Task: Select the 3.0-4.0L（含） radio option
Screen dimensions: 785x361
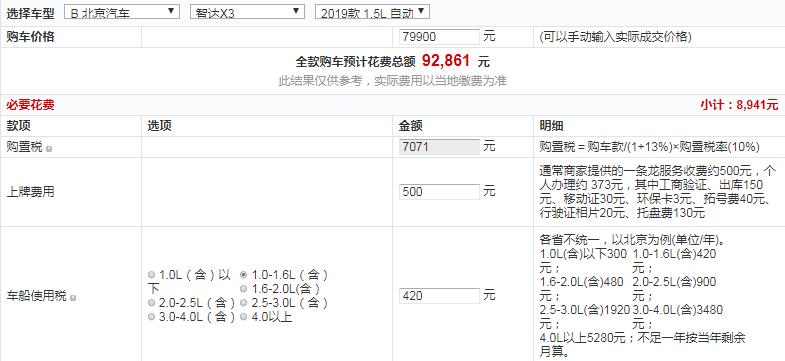Action: 152,317
